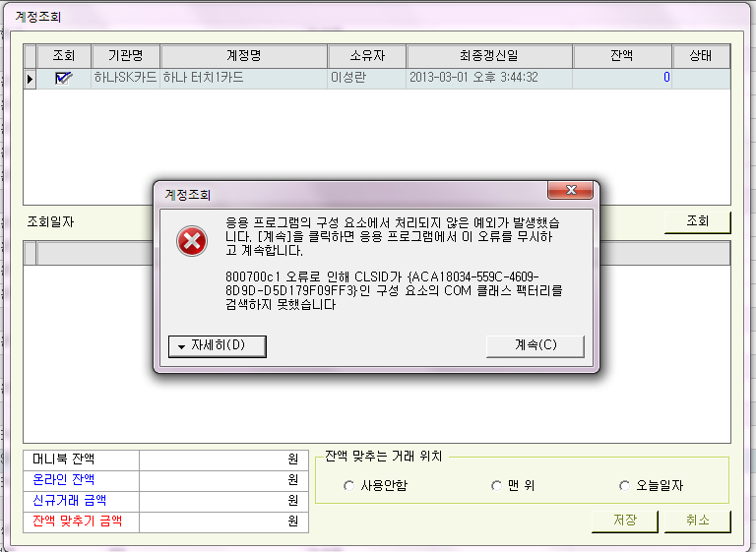Select the 맨 위 radio option
Viewport: 756px width, 552px height.
click(496, 486)
